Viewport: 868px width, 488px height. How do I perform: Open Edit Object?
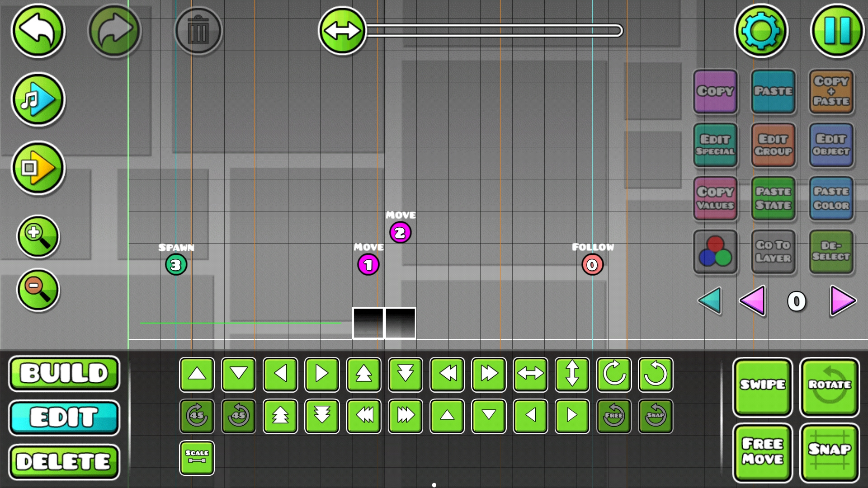[x=831, y=145]
